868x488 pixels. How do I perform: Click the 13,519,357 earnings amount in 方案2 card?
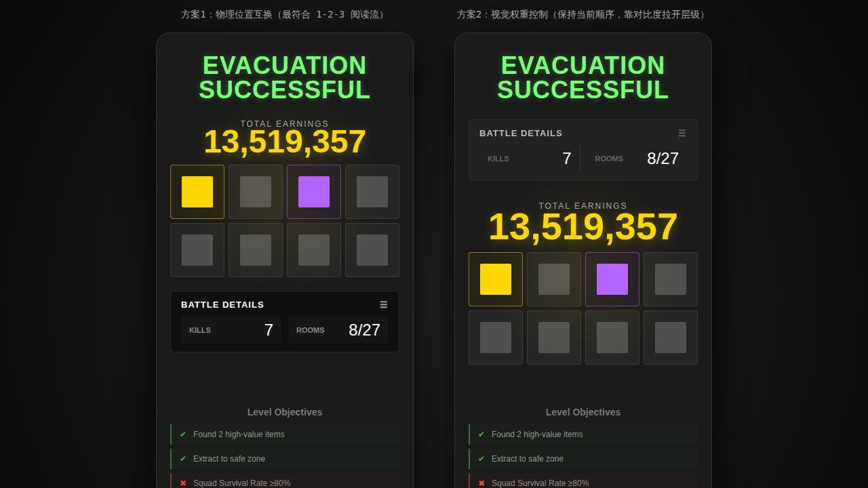(x=583, y=226)
